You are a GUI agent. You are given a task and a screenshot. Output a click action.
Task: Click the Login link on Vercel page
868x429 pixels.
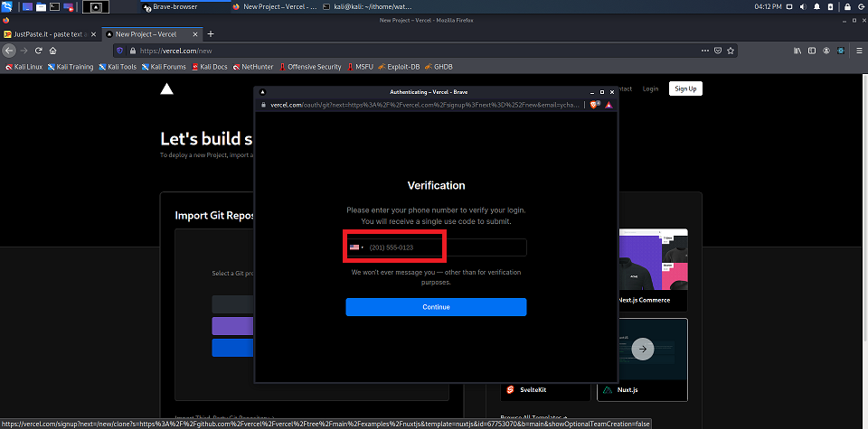pos(650,89)
